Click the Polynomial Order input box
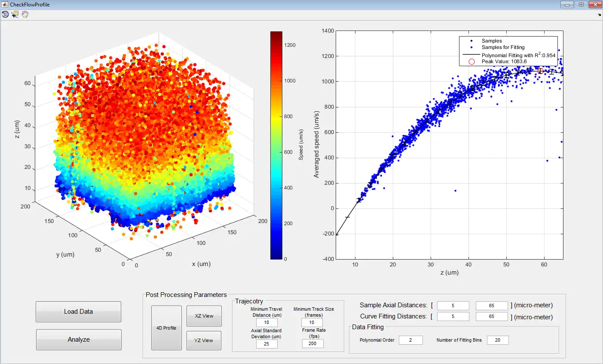Screen dimensions: 603x364 [410, 340]
